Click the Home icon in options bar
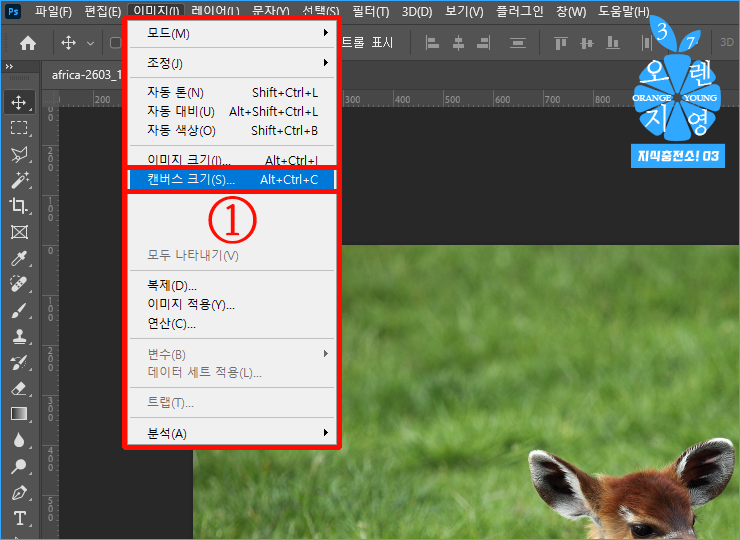 28,43
